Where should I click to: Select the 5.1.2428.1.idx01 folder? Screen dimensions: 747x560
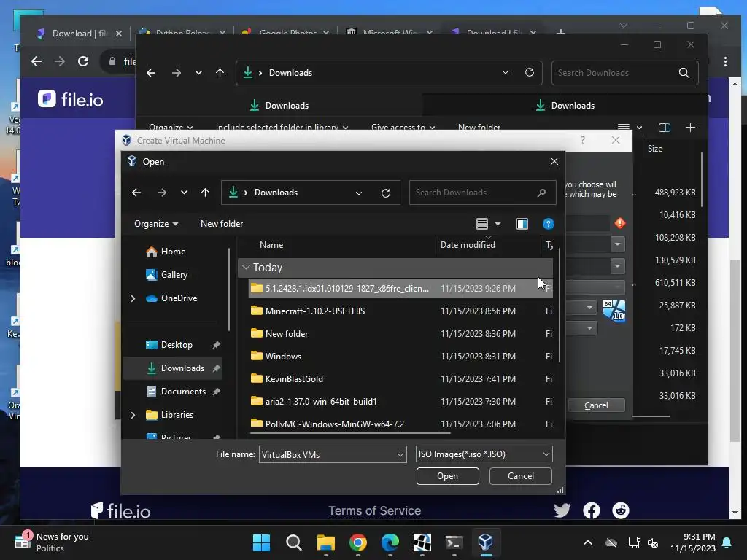(x=400, y=288)
